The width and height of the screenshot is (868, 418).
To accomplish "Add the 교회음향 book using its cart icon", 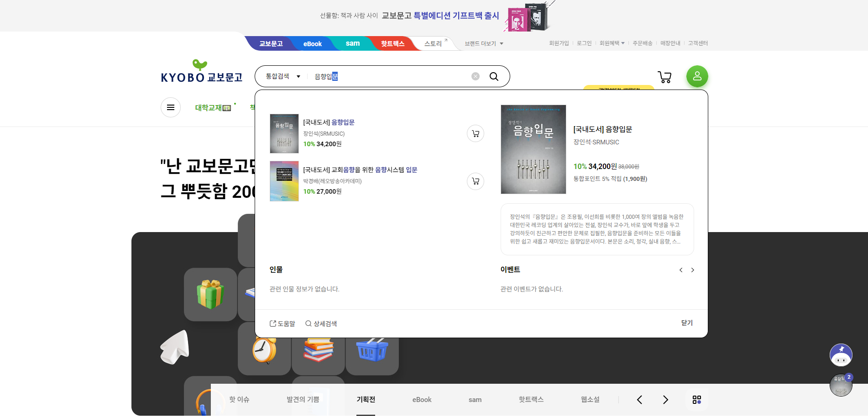I will coord(475,181).
